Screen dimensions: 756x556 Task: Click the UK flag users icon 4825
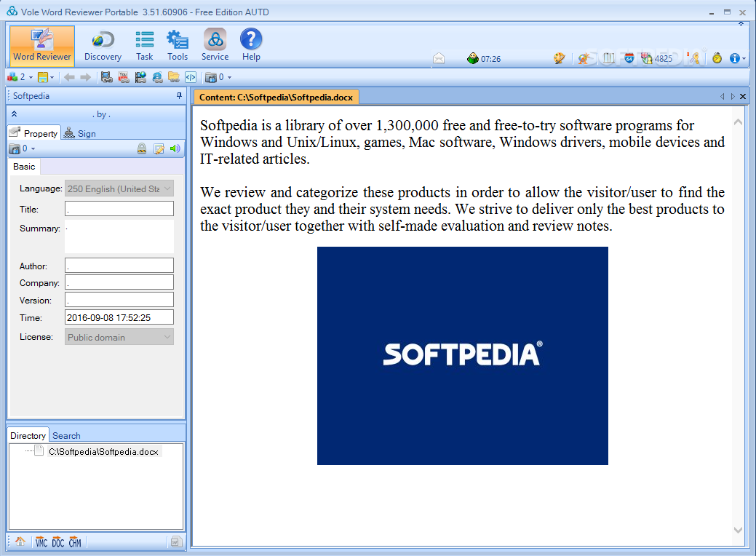pos(656,58)
